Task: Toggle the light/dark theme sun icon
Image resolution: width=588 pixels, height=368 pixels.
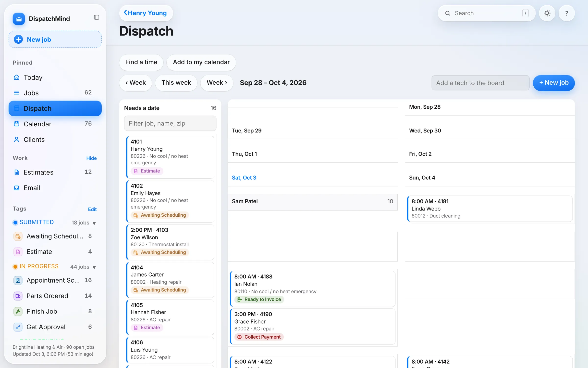Action: pos(547,13)
